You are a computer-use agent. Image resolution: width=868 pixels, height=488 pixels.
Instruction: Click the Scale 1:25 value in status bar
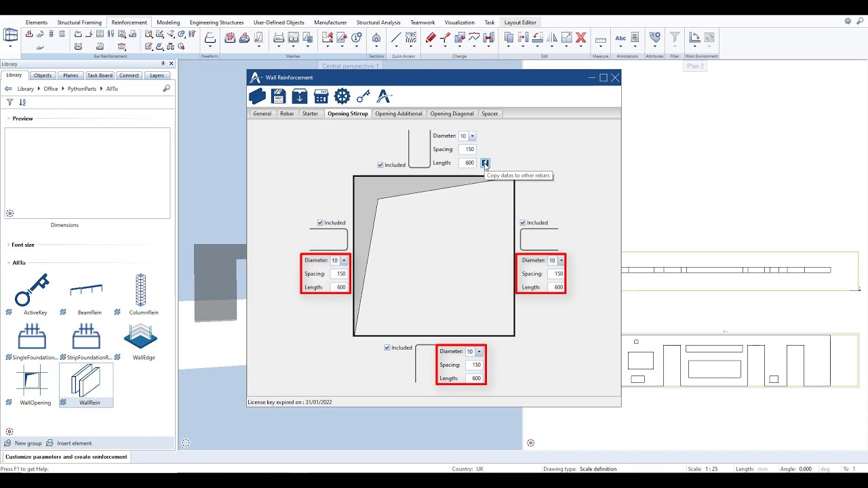(712, 469)
